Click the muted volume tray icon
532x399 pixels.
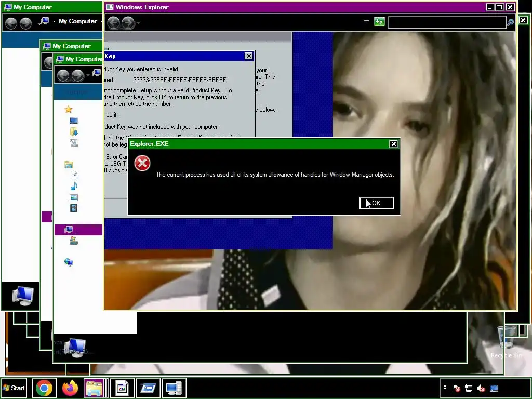pos(481,388)
